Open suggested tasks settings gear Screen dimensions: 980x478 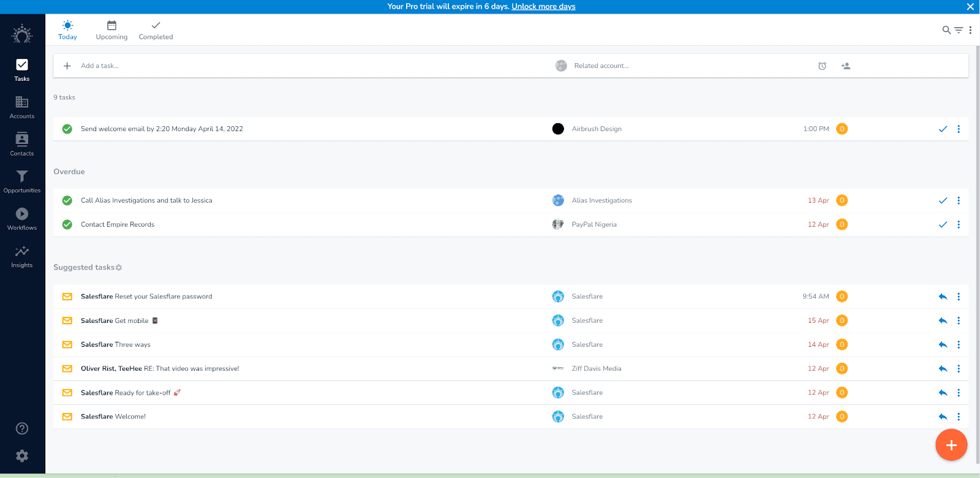tap(119, 268)
